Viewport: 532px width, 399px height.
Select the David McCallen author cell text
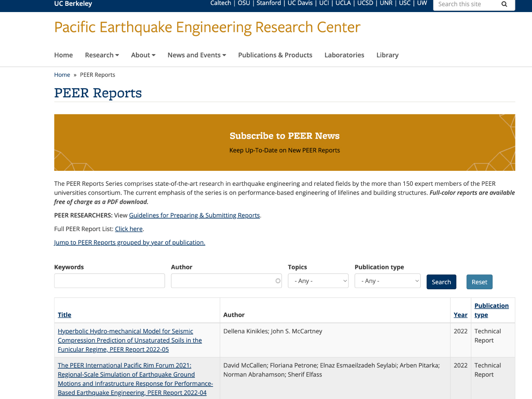(331, 370)
